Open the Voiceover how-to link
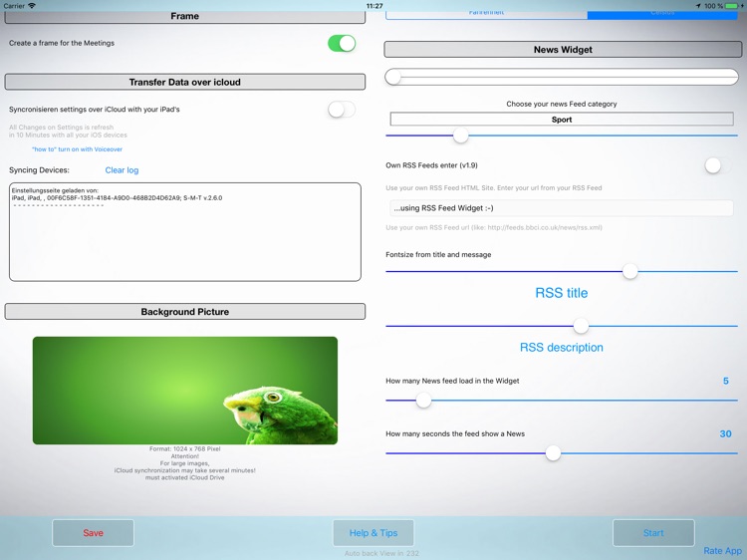The height and width of the screenshot is (560, 747). [77, 149]
